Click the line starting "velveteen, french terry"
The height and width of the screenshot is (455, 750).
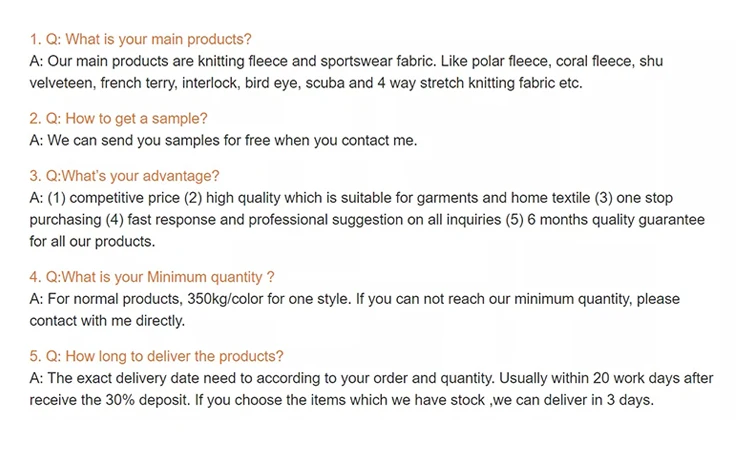coord(305,83)
